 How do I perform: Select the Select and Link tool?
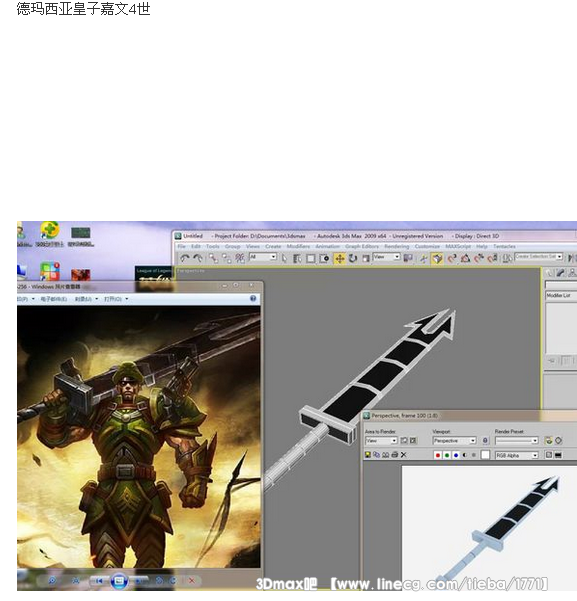coord(213,259)
